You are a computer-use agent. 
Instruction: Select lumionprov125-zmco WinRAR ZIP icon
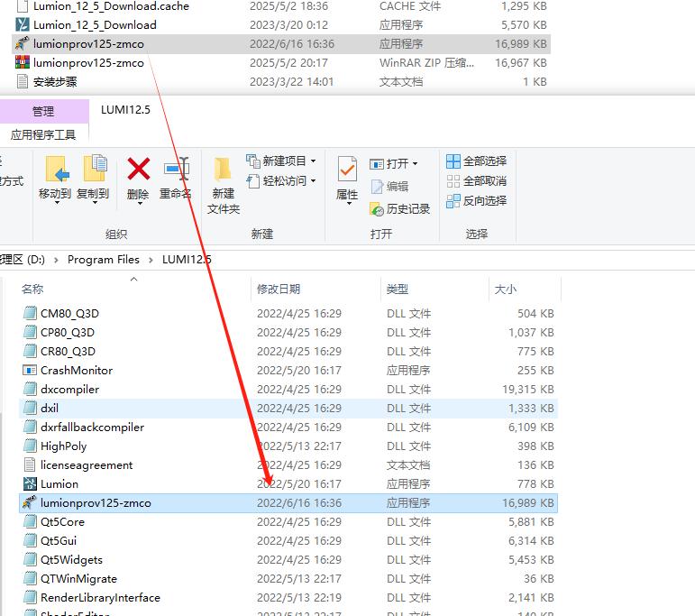[23, 62]
